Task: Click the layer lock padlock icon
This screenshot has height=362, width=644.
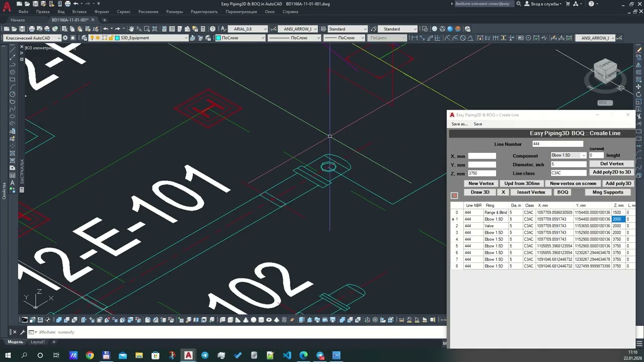Action: coord(111,38)
